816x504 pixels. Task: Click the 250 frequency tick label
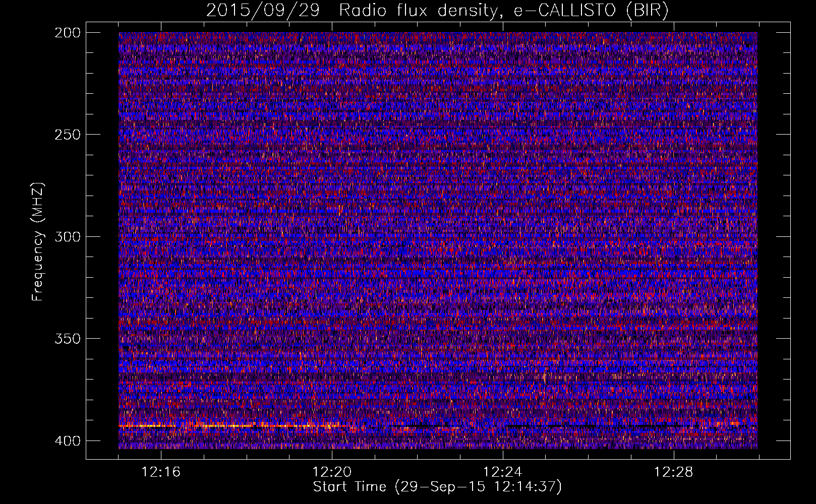tap(67, 135)
